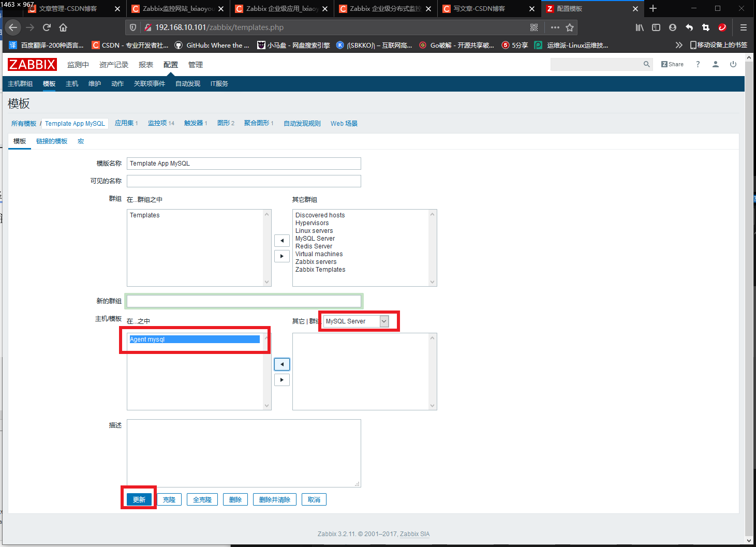Move group left with upper left-arrow button
The height and width of the screenshot is (547, 756).
click(x=282, y=241)
